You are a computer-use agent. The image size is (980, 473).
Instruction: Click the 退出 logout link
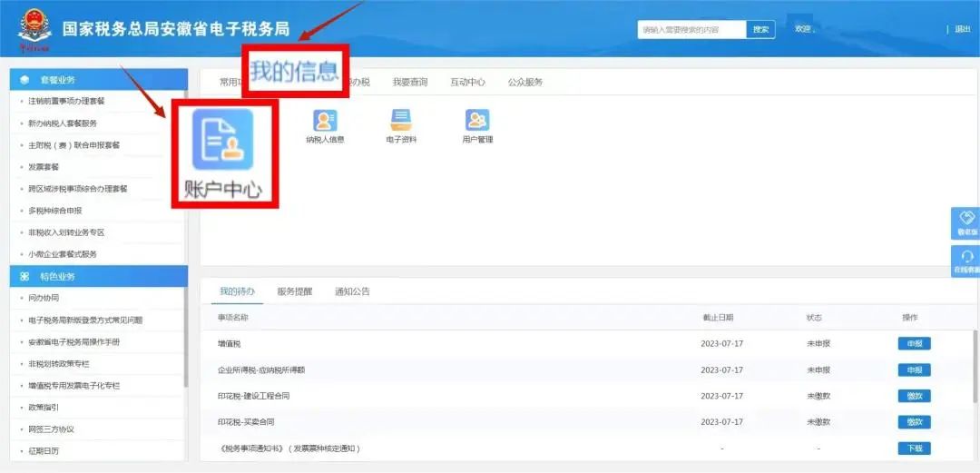tap(962, 29)
